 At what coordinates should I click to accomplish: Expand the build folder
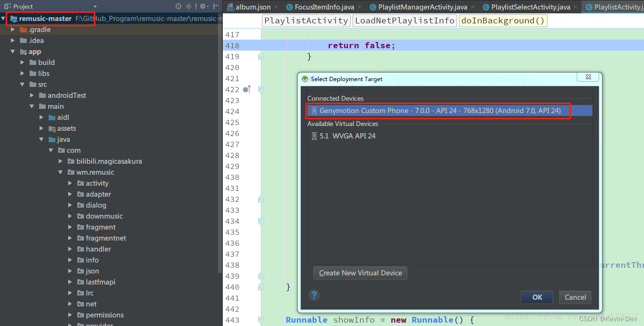click(22, 63)
